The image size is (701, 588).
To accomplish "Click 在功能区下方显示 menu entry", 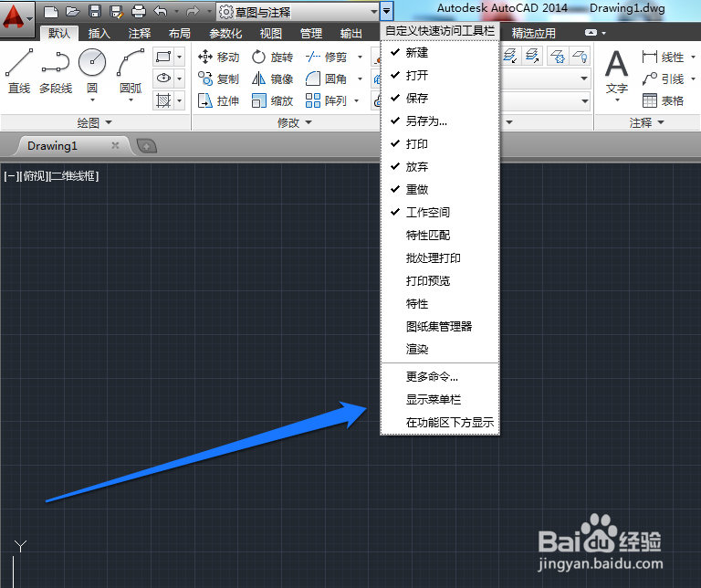I will point(440,423).
